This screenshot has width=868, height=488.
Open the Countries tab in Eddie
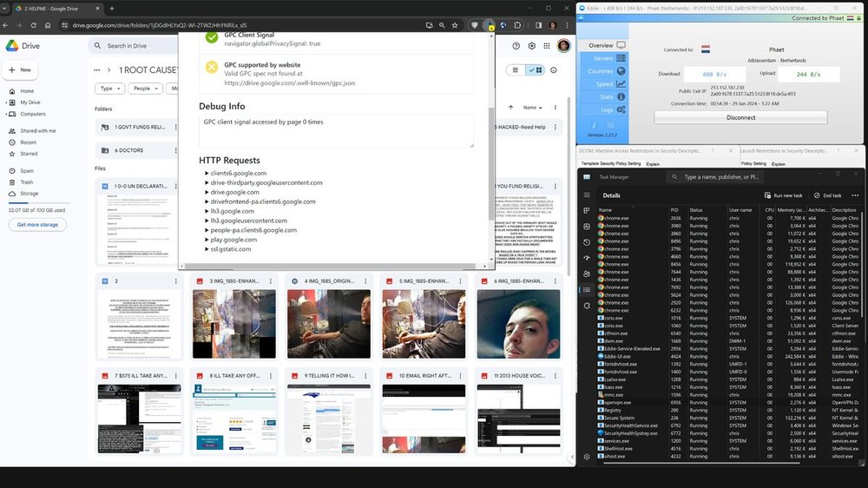(604, 71)
